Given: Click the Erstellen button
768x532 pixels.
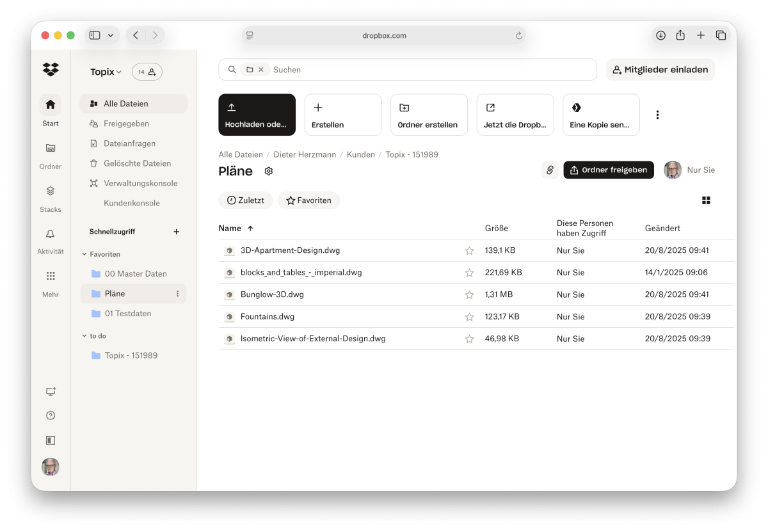Looking at the screenshot, I should [x=343, y=115].
